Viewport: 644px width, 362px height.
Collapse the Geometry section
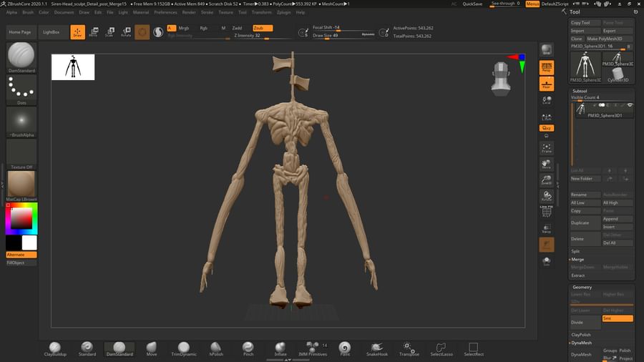click(582, 288)
